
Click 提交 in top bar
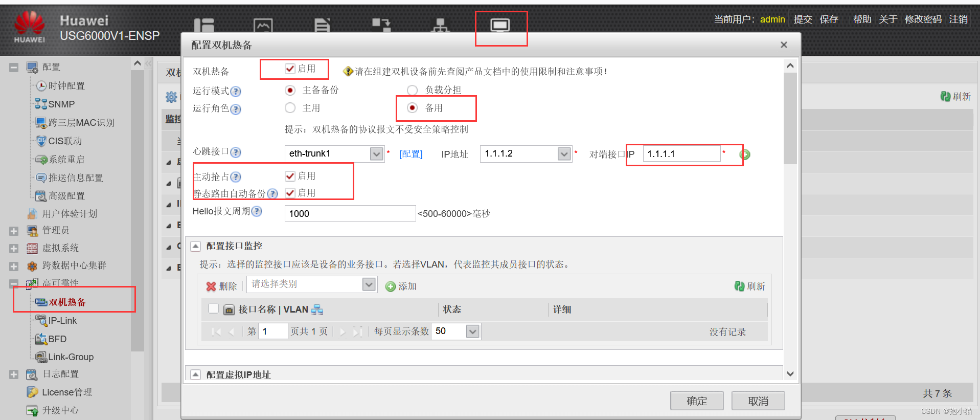(803, 19)
